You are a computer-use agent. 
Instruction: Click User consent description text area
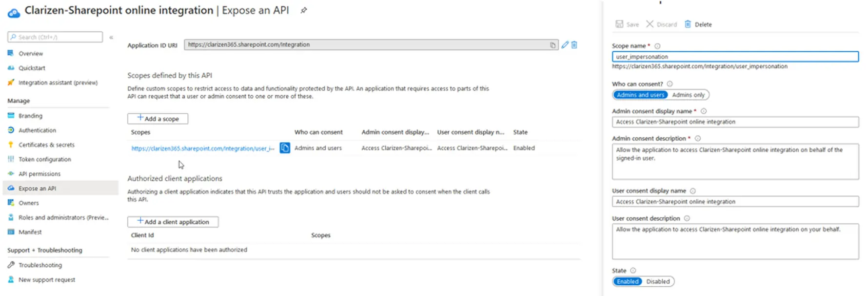(735, 241)
